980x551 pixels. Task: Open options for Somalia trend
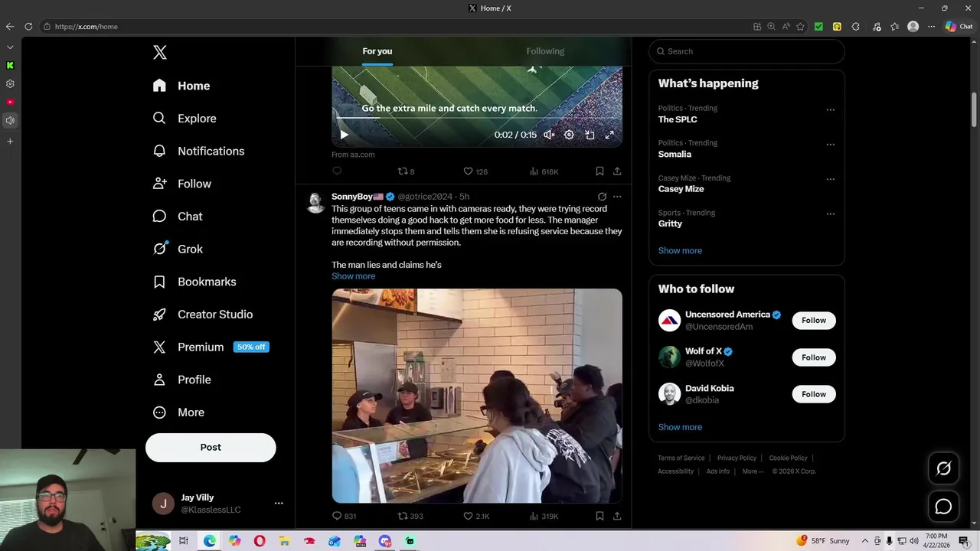pyautogui.click(x=830, y=145)
